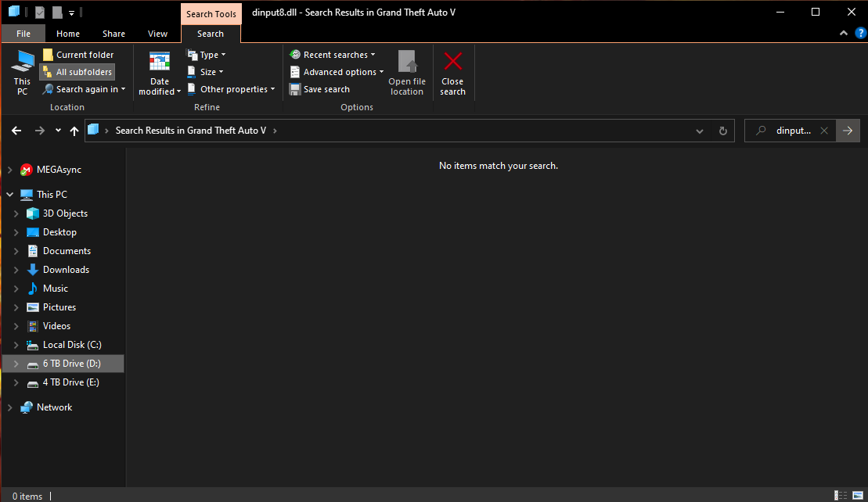Viewport: 868px width, 502px height.
Task: Open the File menu tab
Action: pos(23,34)
